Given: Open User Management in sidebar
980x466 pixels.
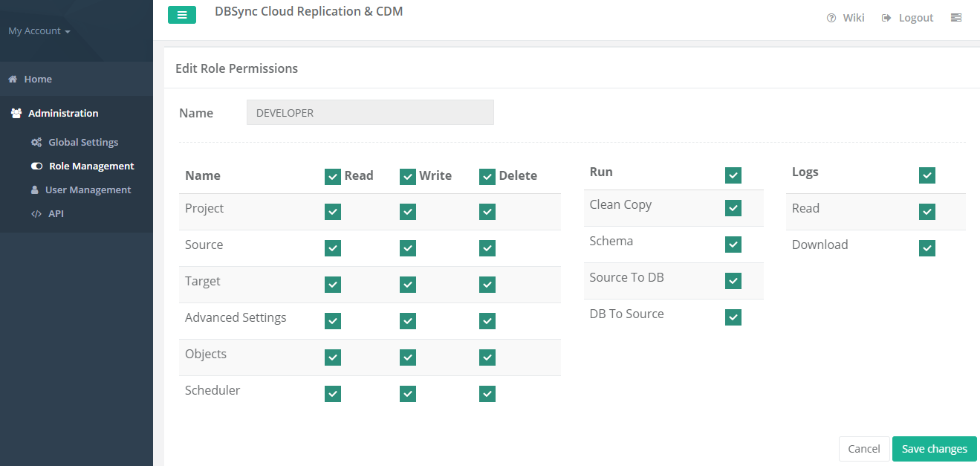Looking at the screenshot, I should click(x=88, y=190).
